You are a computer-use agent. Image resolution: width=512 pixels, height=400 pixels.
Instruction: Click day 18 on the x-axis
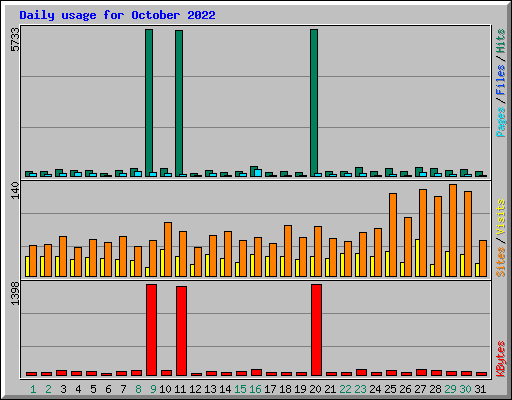285,389
